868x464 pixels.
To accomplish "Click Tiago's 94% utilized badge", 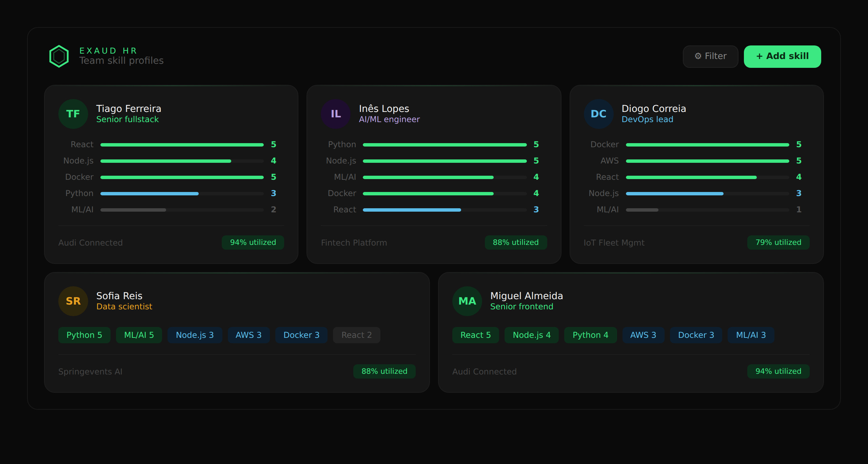I will click(x=253, y=243).
